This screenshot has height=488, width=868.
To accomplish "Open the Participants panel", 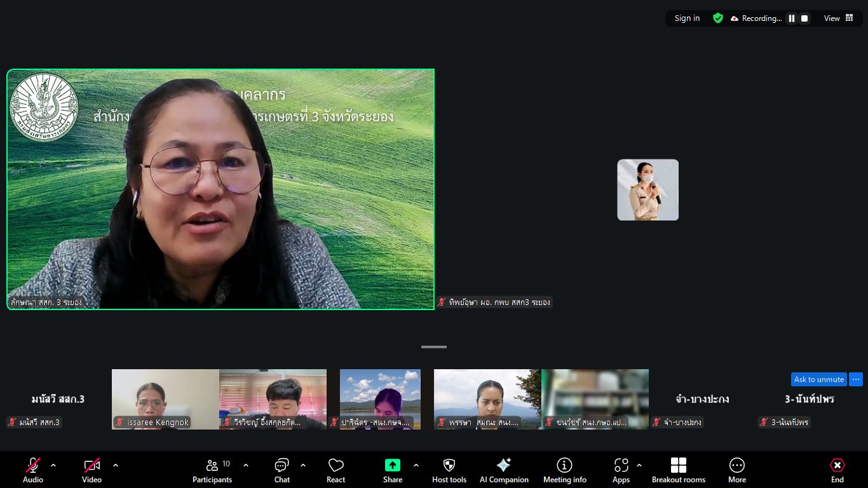I will [212, 470].
